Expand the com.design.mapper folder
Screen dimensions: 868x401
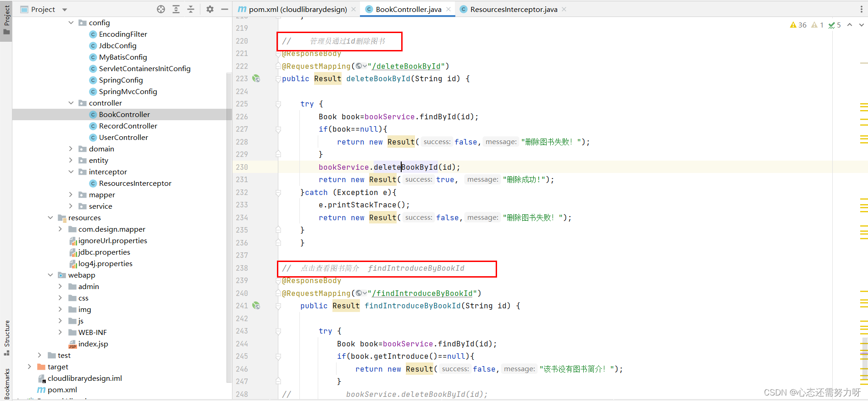pos(60,229)
